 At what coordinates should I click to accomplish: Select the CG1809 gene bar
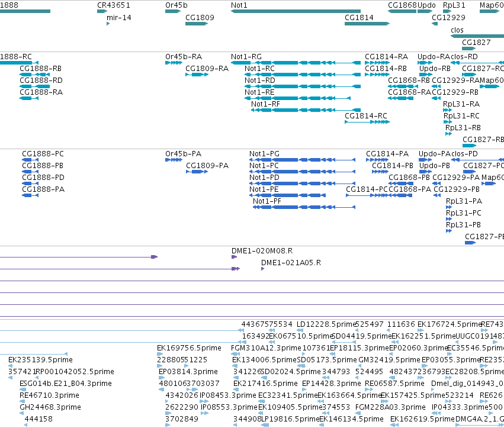point(197,24)
